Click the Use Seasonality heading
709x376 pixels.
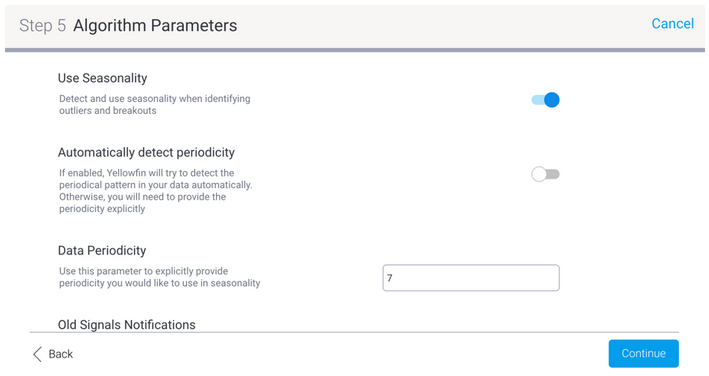pyautogui.click(x=103, y=78)
